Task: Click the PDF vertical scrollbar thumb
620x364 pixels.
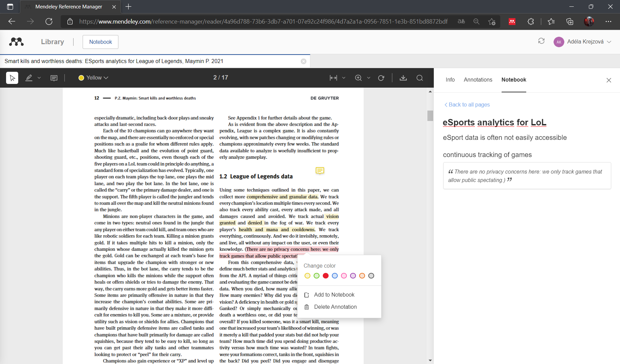Action: click(x=430, y=116)
